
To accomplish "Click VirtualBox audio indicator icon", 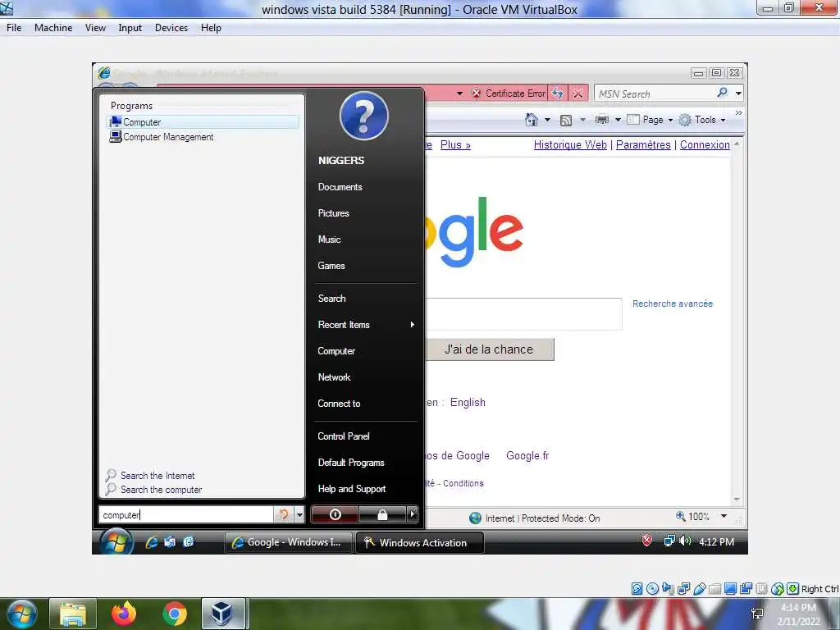I will pyautogui.click(x=668, y=589).
